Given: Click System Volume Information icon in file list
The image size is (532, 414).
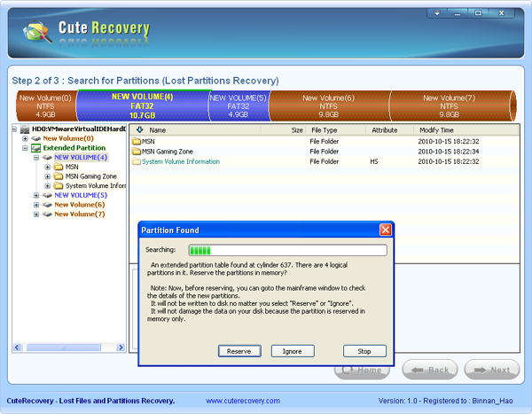Looking at the screenshot, I should coord(137,161).
